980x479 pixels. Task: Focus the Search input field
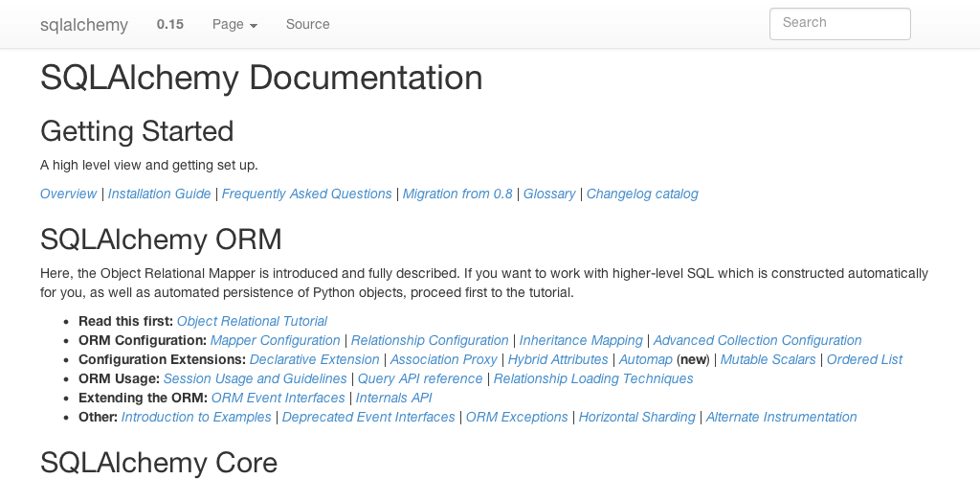(x=840, y=24)
